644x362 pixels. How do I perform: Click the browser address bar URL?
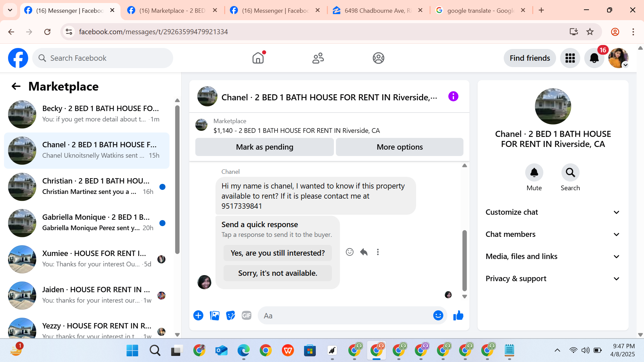[x=153, y=32]
